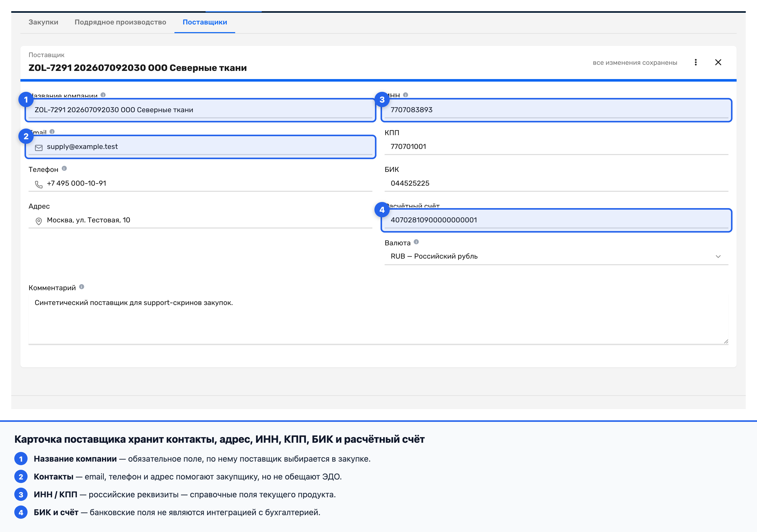The height and width of the screenshot is (532, 757).
Task: Click the map pin icon in Адрес field
Action: point(39,221)
